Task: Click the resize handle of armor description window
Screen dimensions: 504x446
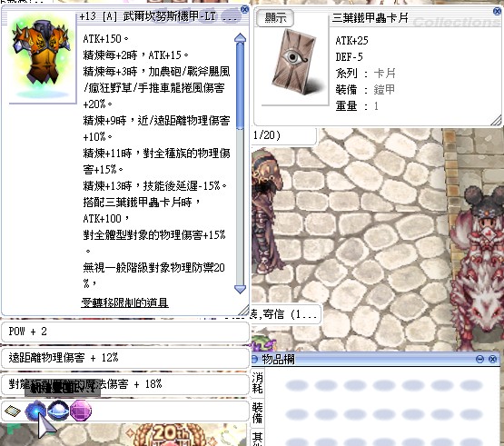Action: click(x=244, y=311)
